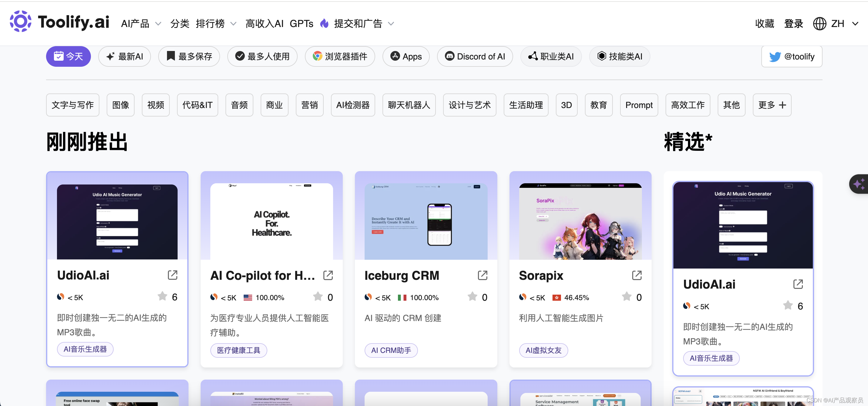This screenshot has width=868, height=406.
Task: Select 高效工作 category
Action: click(x=688, y=105)
